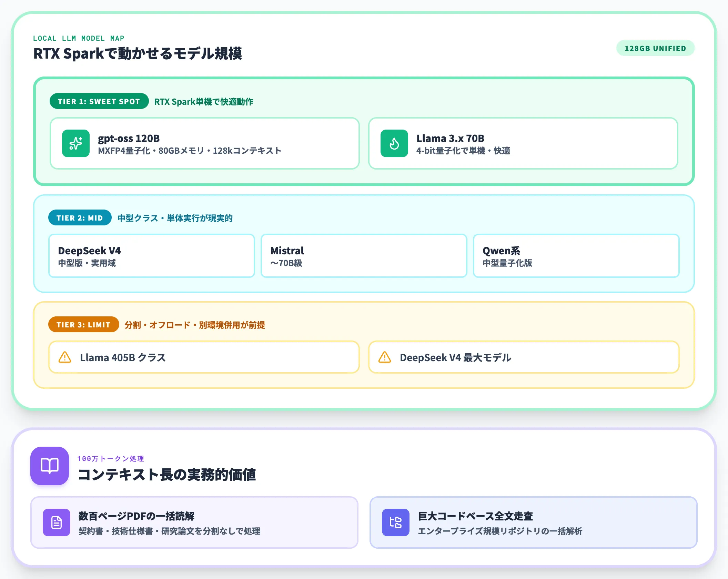
Task: Click the text 中型版・実用域
Action: click(x=87, y=263)
